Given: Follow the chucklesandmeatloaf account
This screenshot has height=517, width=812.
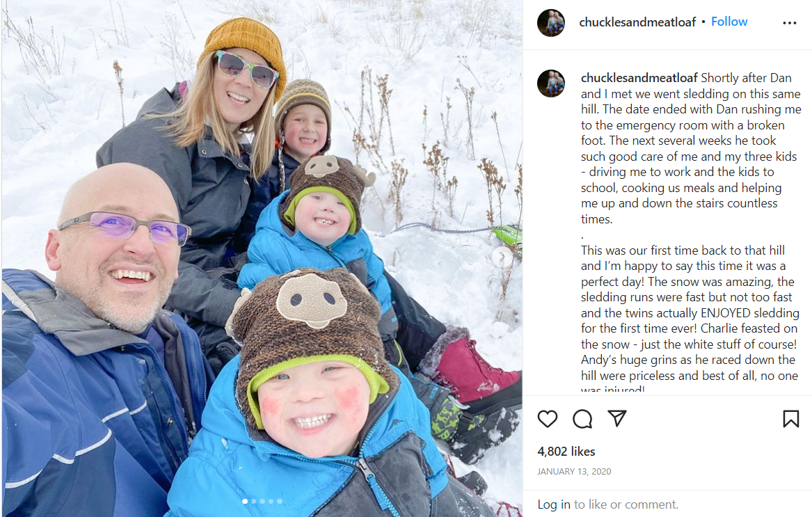Looking at the screenshot, I should [729, 22].
